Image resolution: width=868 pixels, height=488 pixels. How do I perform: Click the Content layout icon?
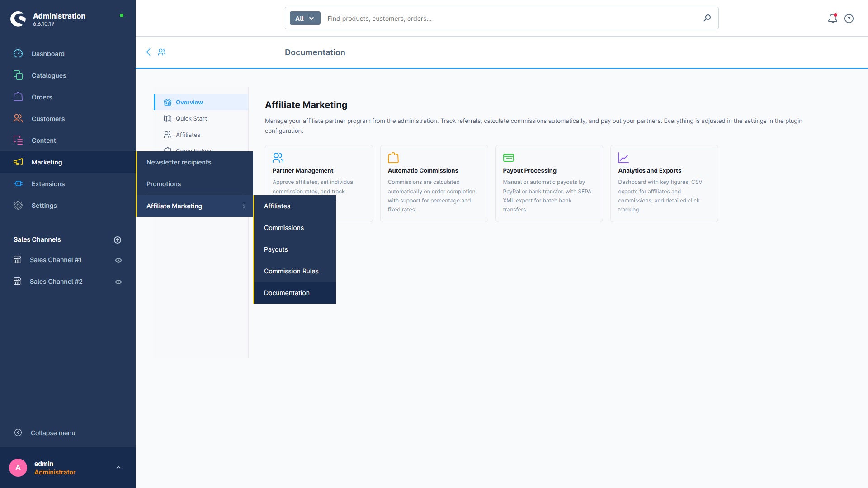[x=18, y=141]
